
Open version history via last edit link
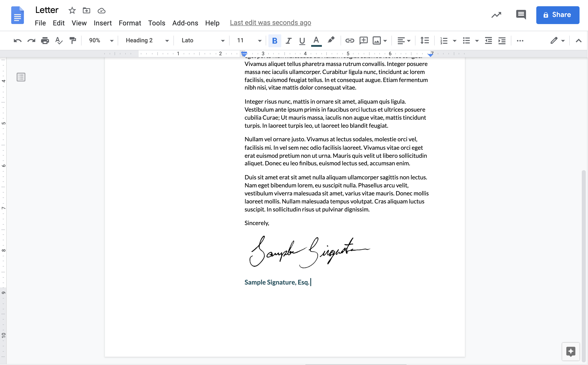(x=270, y=23)
